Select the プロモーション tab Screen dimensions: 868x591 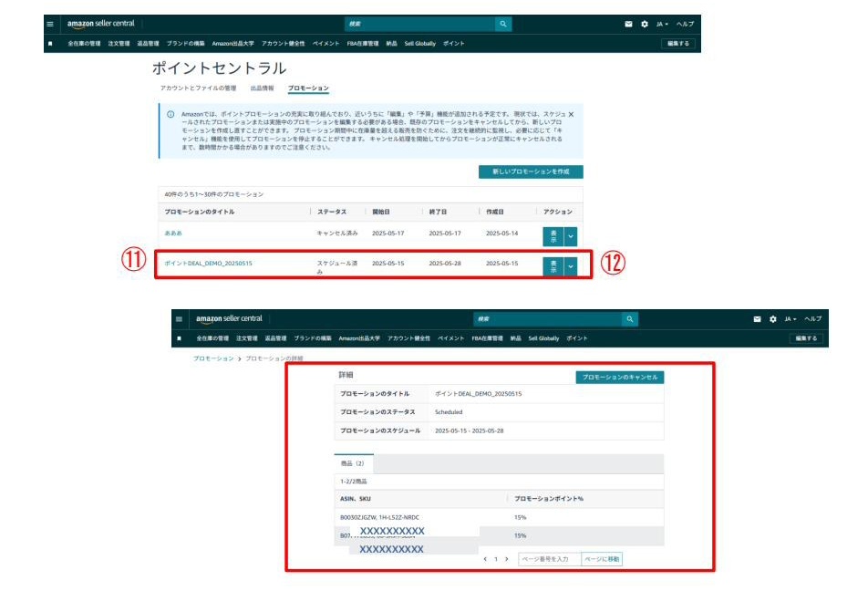pos(308,88)
